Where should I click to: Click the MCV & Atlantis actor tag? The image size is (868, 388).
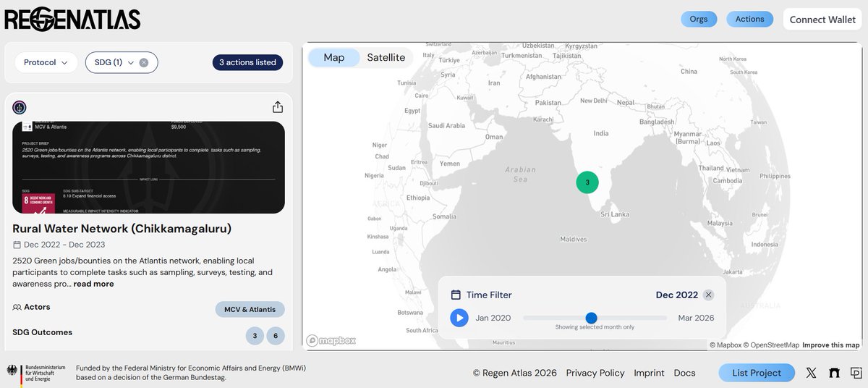[250, 309]
